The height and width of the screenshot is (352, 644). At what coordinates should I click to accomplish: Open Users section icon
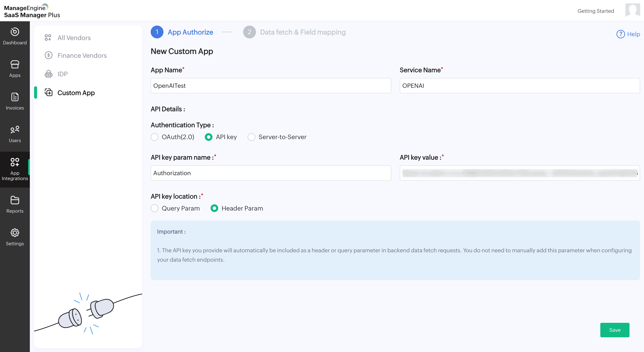[x=15, y=130]
